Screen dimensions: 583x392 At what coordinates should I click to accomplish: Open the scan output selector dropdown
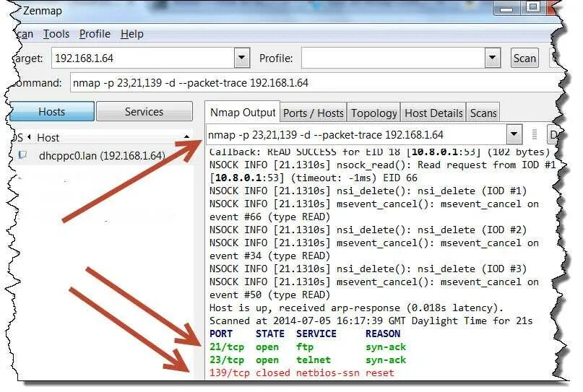coord(514,134)
